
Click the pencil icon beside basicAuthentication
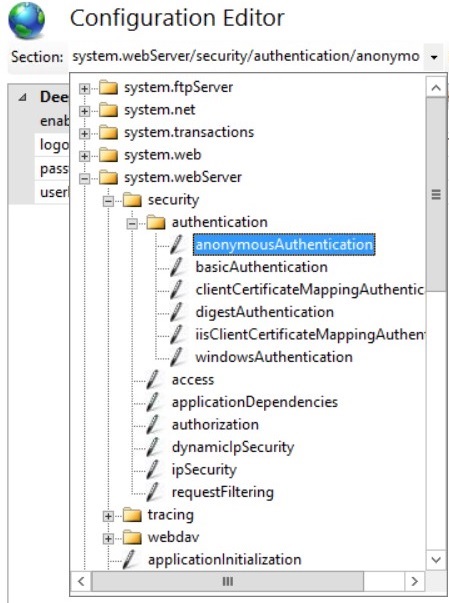176,267
